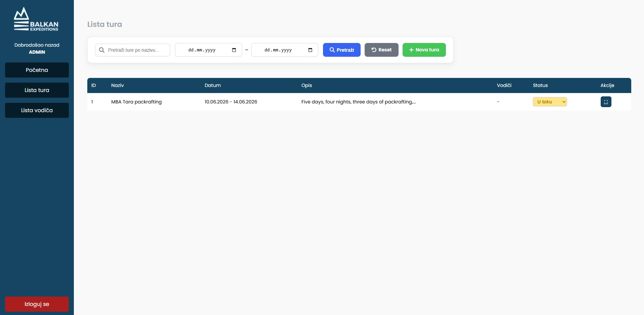Viewport: 644px width, 315px height.
Task: Log out with Izloguj se button
Action: (37, 304)
